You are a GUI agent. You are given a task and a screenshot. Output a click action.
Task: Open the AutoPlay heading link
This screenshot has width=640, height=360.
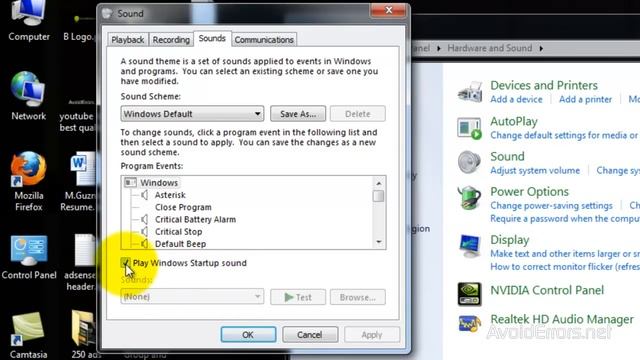click(x=513, y=121)
